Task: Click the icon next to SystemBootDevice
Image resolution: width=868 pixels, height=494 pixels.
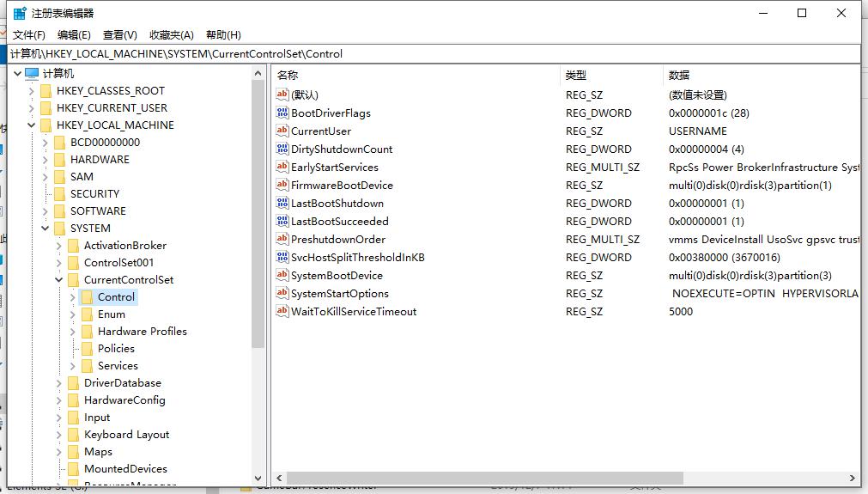Action: 282,275
